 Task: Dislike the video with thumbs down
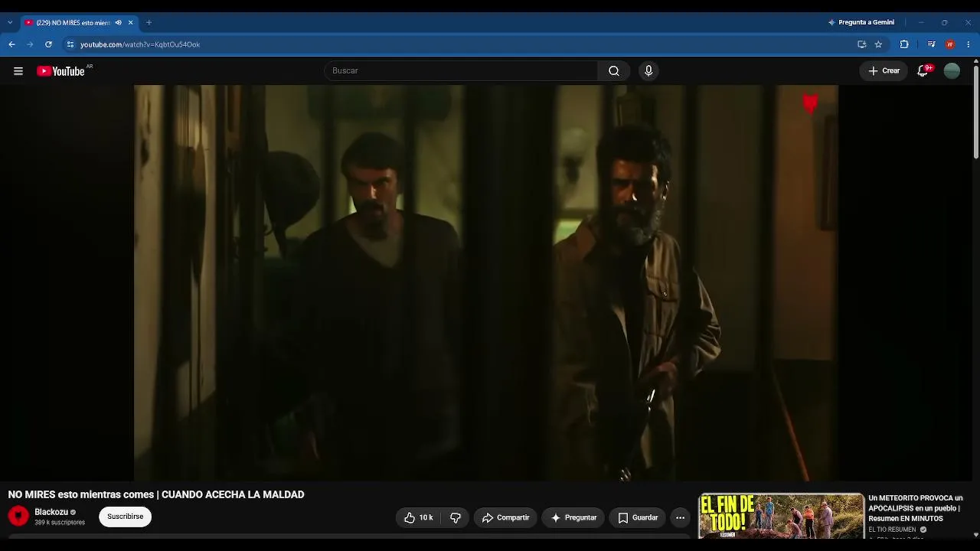[x=456, y=518]
